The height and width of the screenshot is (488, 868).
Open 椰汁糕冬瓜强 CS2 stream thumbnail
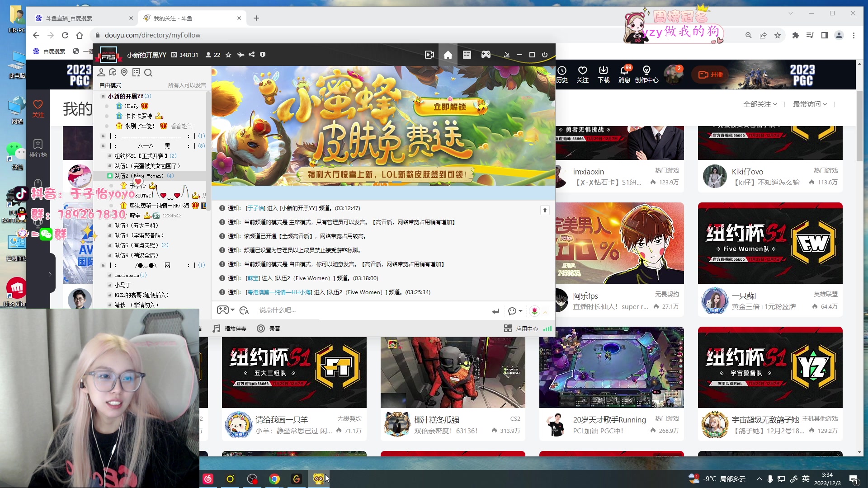click(x=453, y=372)
